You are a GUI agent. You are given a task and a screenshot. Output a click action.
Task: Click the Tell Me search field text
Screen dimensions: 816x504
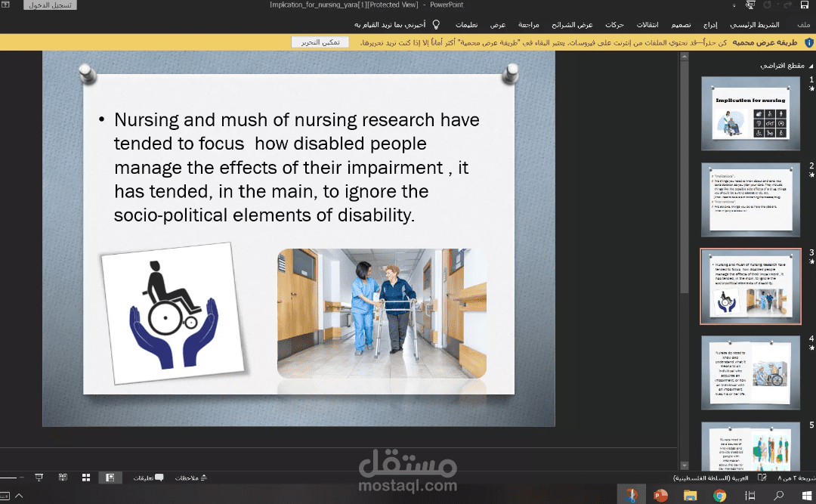390,24
